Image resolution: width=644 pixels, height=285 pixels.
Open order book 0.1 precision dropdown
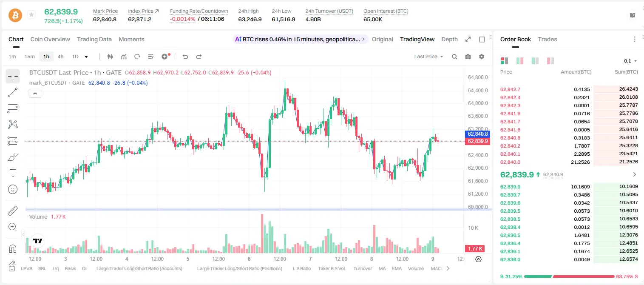[630, 61]
